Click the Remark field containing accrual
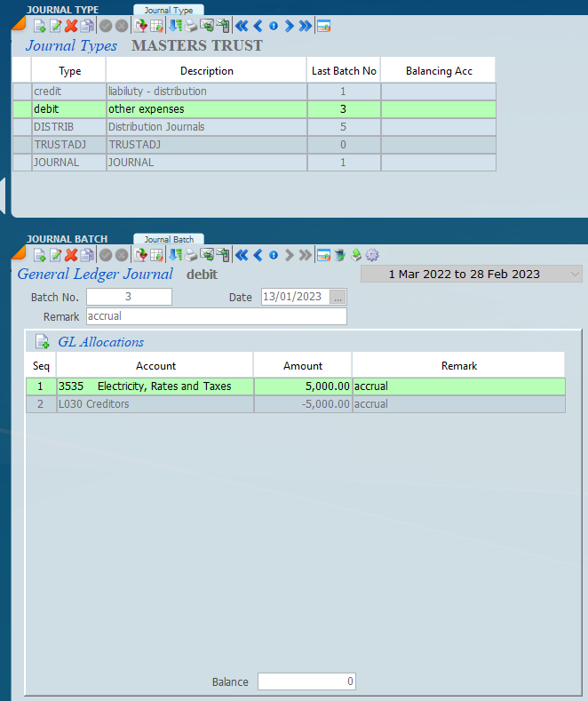Viewport: 588px width, 701px height. [215, 316]
